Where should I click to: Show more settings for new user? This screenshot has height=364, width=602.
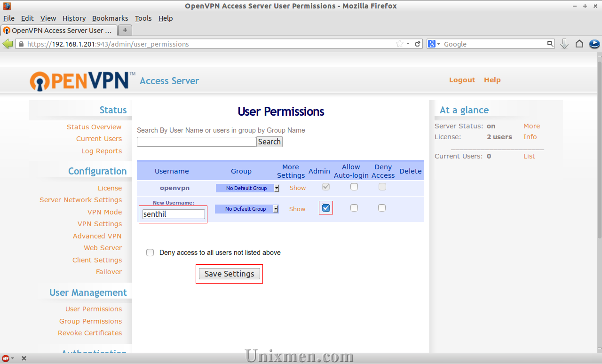click(x=297, y=209)
